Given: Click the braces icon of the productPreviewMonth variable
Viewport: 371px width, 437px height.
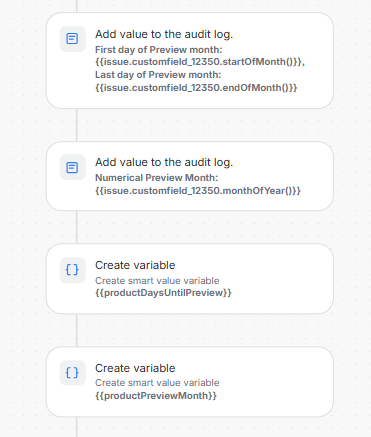Looking at the screenshot, I should pyautogui.click(x=72, y=373).
